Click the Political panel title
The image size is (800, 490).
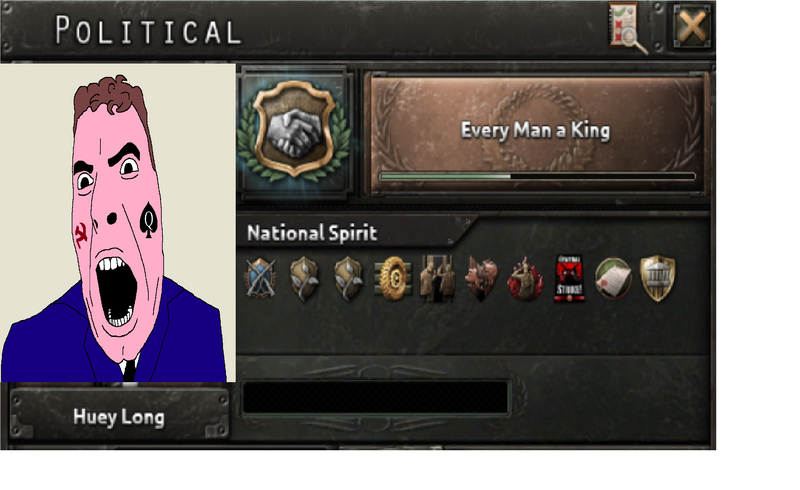coord(148,31)
